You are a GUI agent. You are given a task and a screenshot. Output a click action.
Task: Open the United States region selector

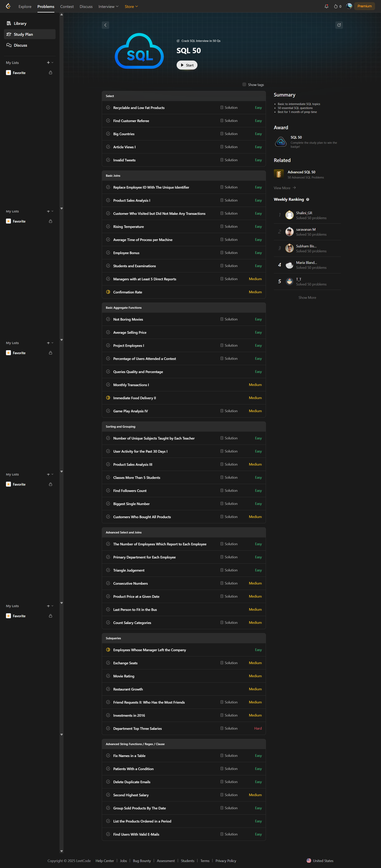pos(320,861)
